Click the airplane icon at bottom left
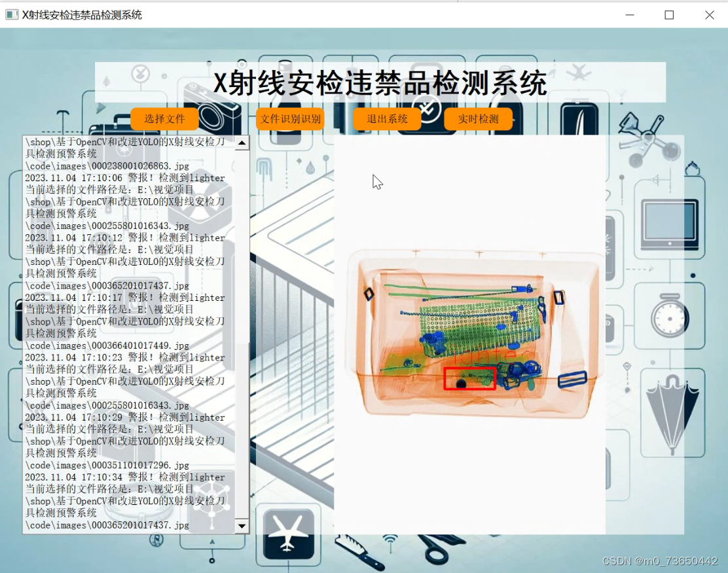728x573 pixels. (288, 533)
